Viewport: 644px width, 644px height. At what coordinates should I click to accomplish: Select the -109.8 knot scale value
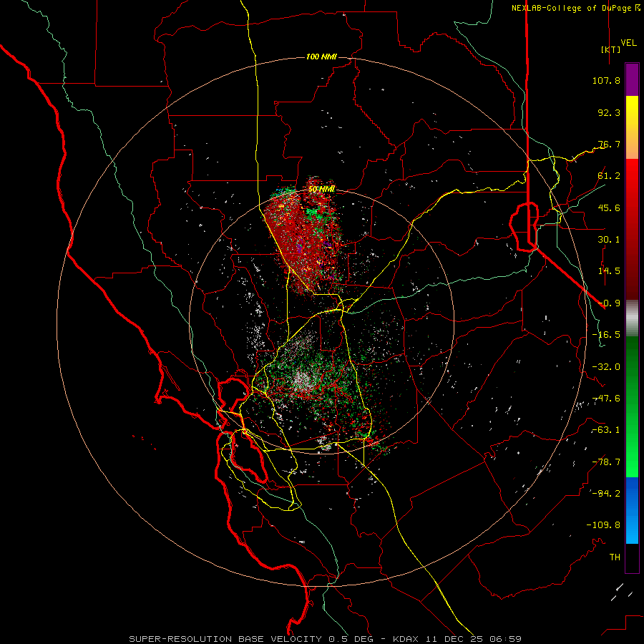pos(603,525)
